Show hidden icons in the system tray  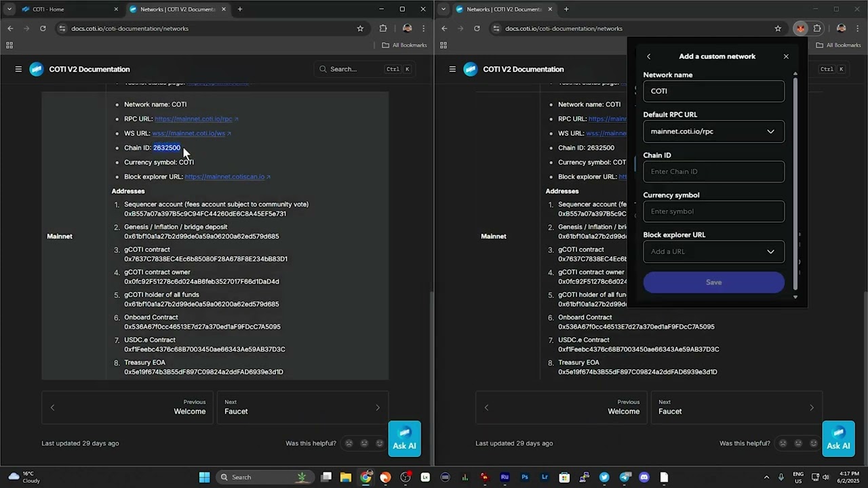point(766,477)
